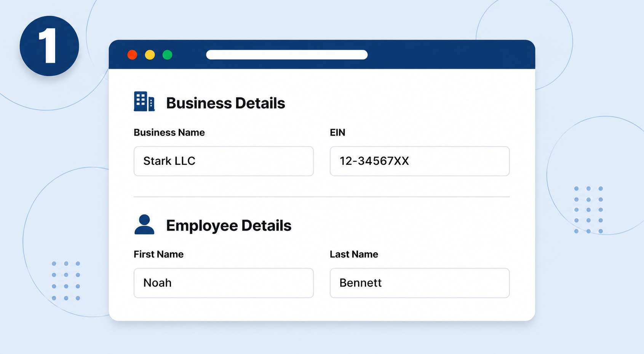Click the Employee Details heading
644x354 pixels.
click(229, 226)
